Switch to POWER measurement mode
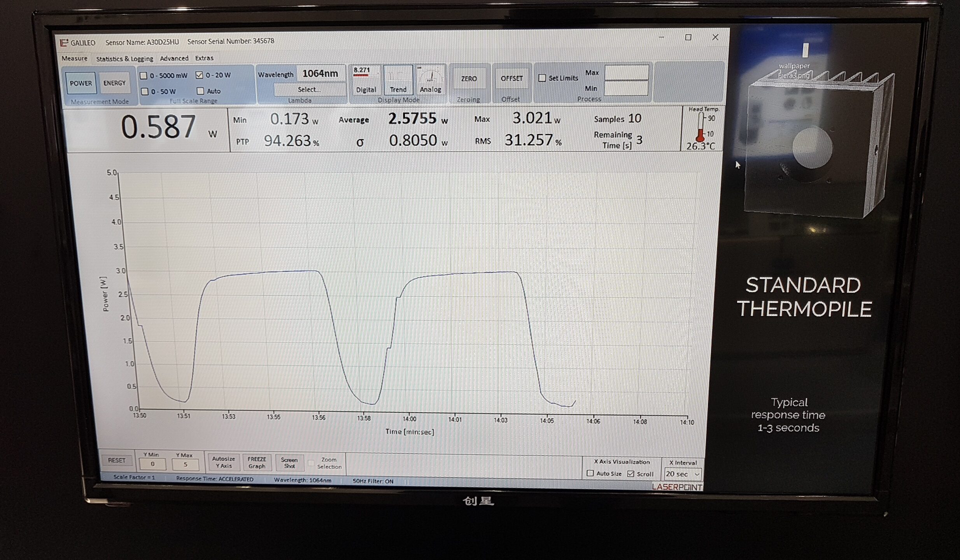The image size is (960, 560). coord(81,83)
